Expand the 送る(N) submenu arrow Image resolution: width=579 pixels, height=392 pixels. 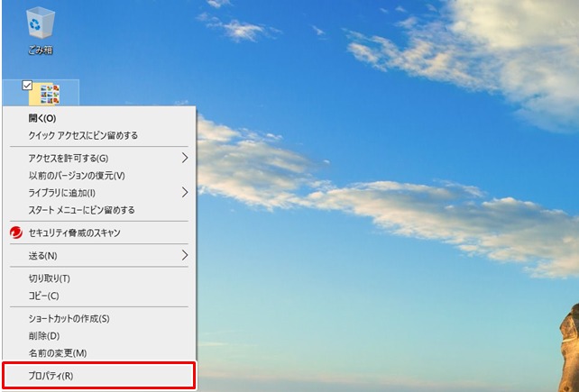pos(185,255)
